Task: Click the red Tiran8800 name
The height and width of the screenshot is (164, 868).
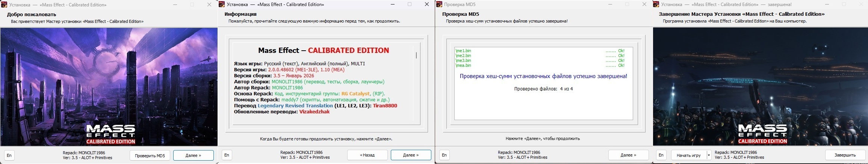Action: tap(385, 106)
